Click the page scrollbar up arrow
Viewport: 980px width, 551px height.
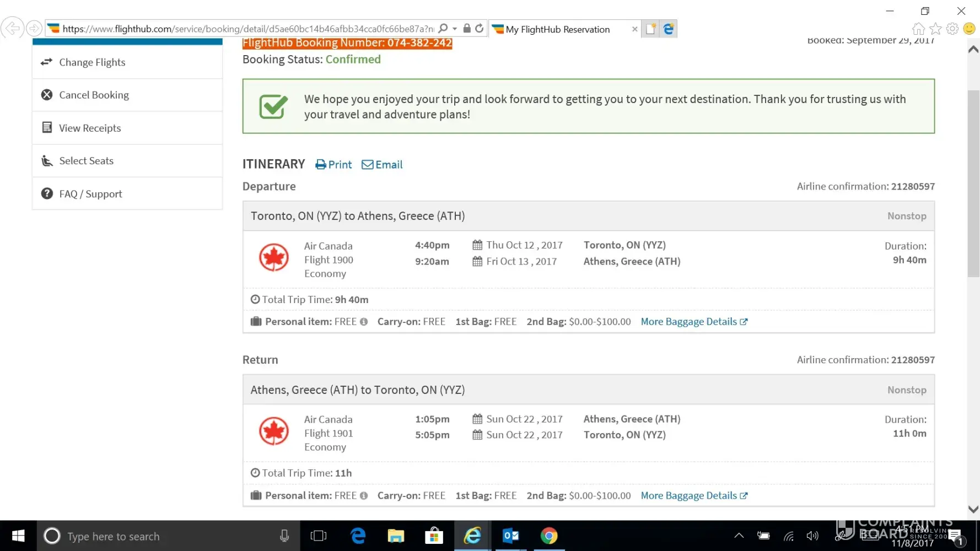click(973, 49)
